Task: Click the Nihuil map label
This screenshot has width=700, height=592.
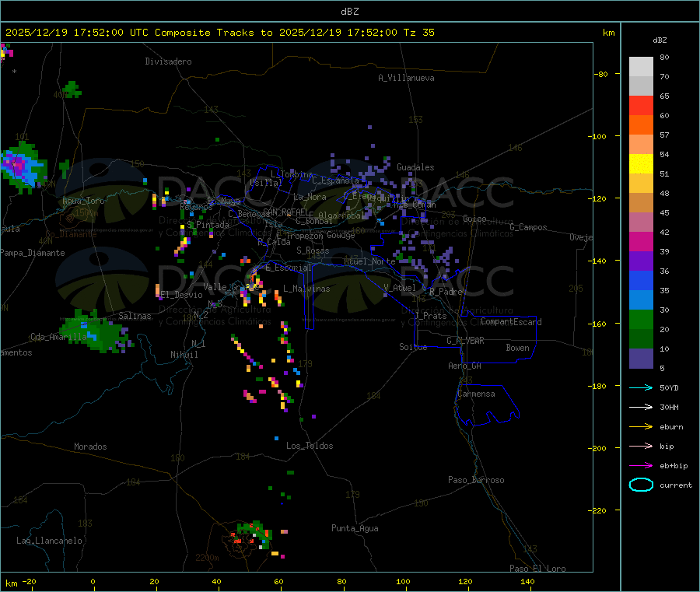Action: pos(184,355)
